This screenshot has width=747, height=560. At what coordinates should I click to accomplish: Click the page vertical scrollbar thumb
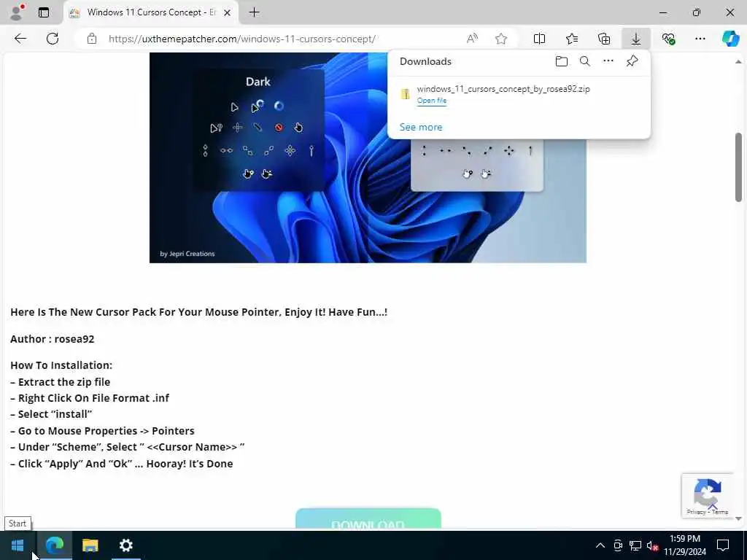(x=738, y=167)
